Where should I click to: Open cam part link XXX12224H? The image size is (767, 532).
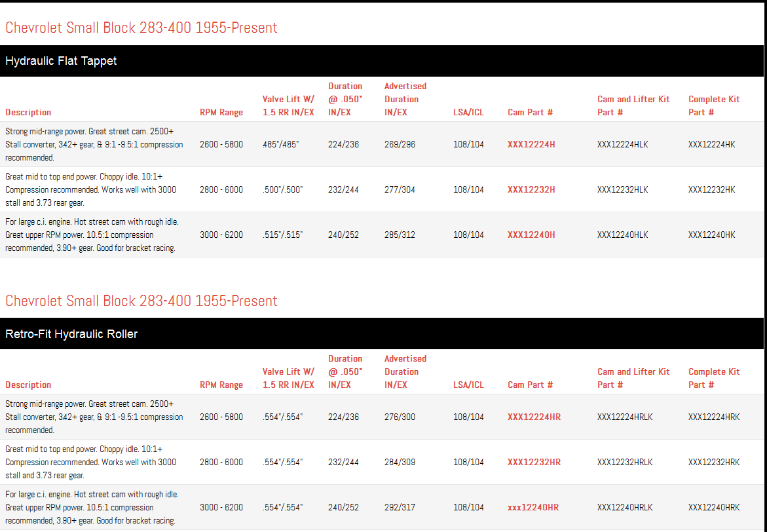[531, 144]
